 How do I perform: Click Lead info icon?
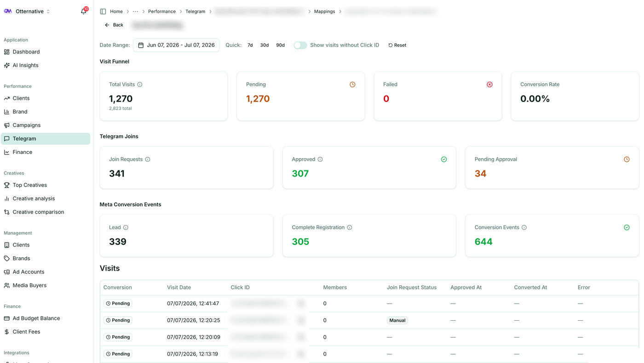pyautogui.click(x=126, y=227)
